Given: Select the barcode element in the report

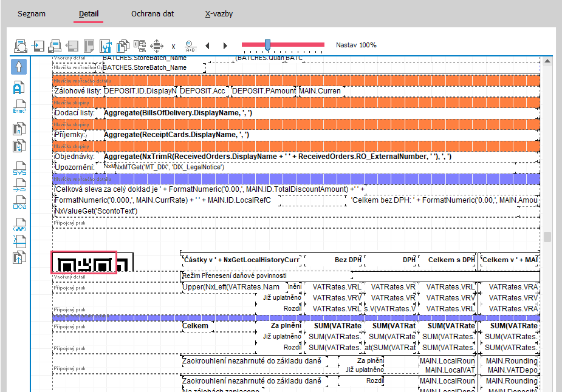Looking at the screenshot, I should click(84, 263).
